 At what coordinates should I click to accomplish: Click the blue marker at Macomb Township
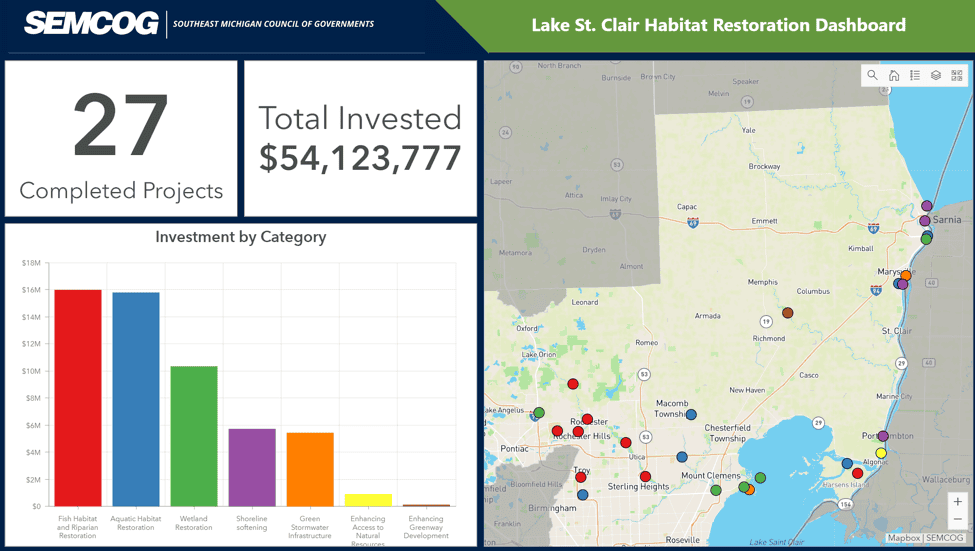pos(691,414)
